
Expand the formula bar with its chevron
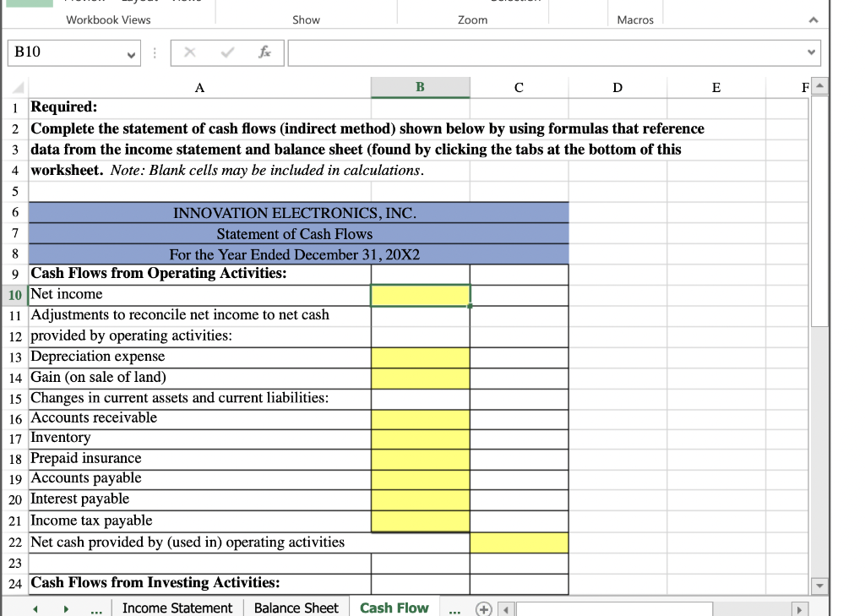pos(809,52)
